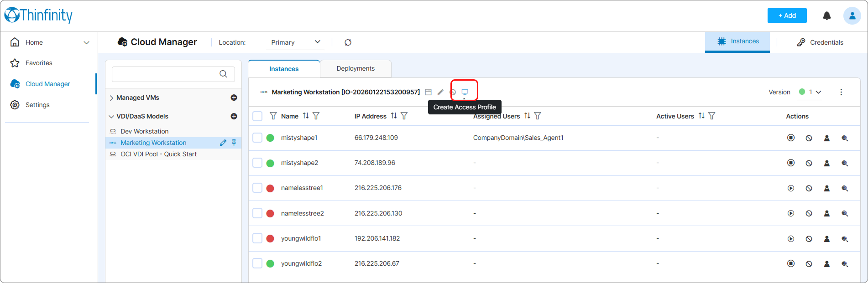Image resolution: width=868 pixels, height=283 pixels.
Task: Open Settings in the sidebar
Action: pyautogui.click(x=37, y=105)
